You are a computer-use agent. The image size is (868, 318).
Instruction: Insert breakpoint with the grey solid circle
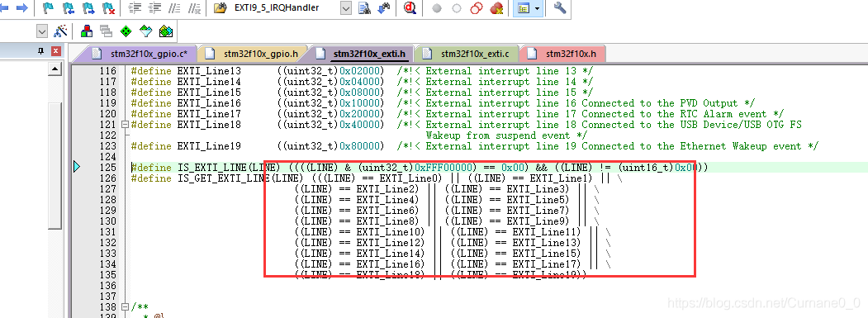437,8
